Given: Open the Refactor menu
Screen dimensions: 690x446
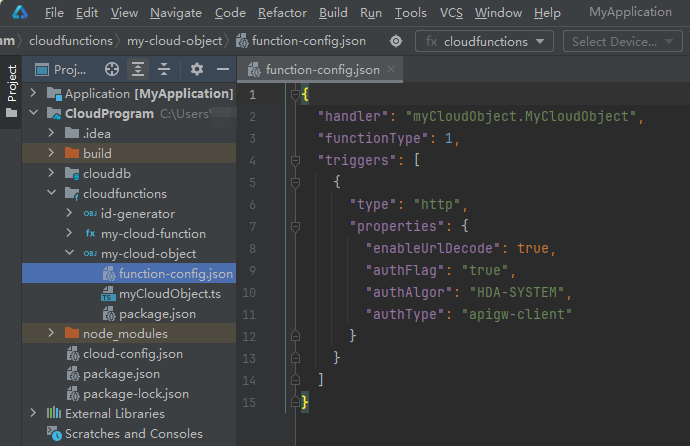Looking at the screenshot, I should [282, 13].
